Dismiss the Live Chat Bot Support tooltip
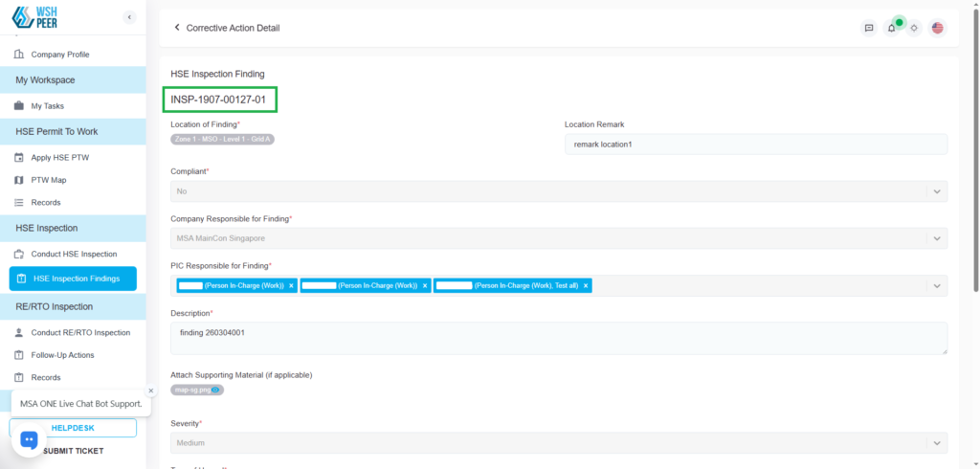 (150, 391)
